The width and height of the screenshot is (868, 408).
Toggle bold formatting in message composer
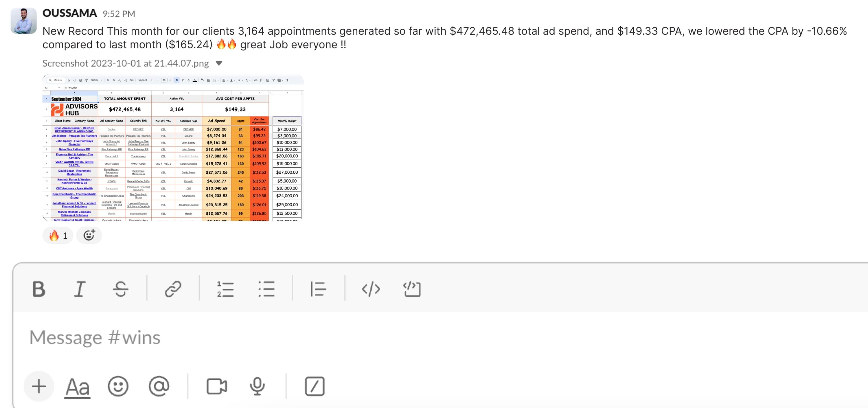point(39,289)
